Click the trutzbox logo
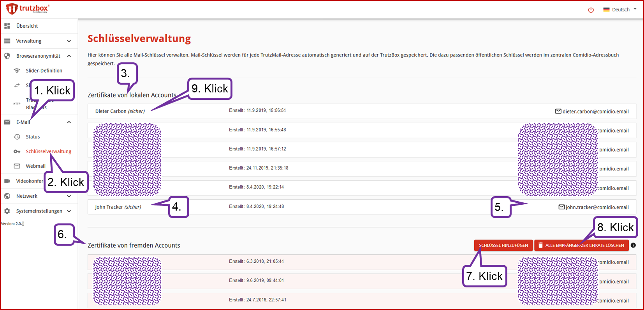 click(x=28, y=9)
